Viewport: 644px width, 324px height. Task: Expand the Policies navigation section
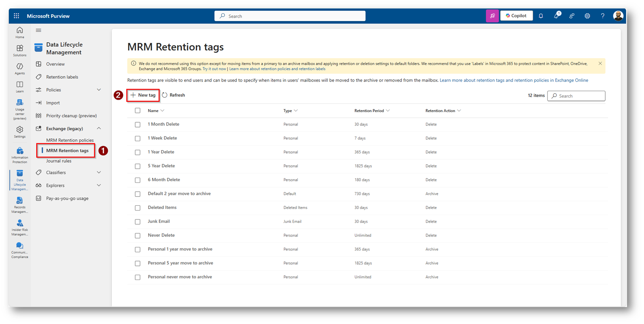[x=99, y=90]
